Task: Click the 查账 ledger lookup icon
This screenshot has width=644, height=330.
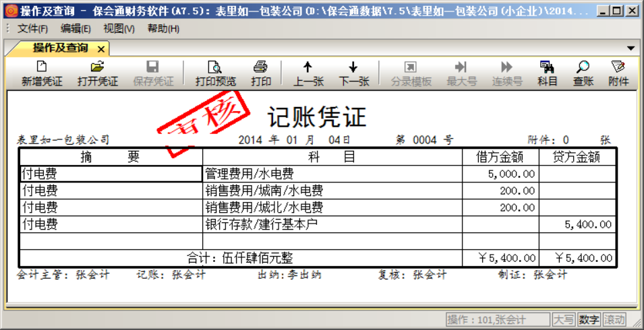Action: point(583,67)
